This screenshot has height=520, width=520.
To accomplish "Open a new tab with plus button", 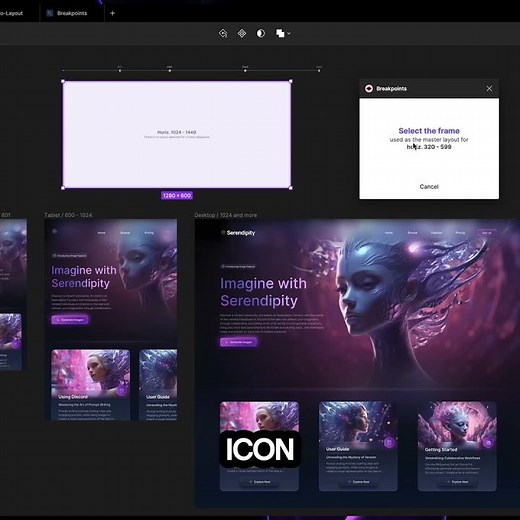I will [112, 13].
